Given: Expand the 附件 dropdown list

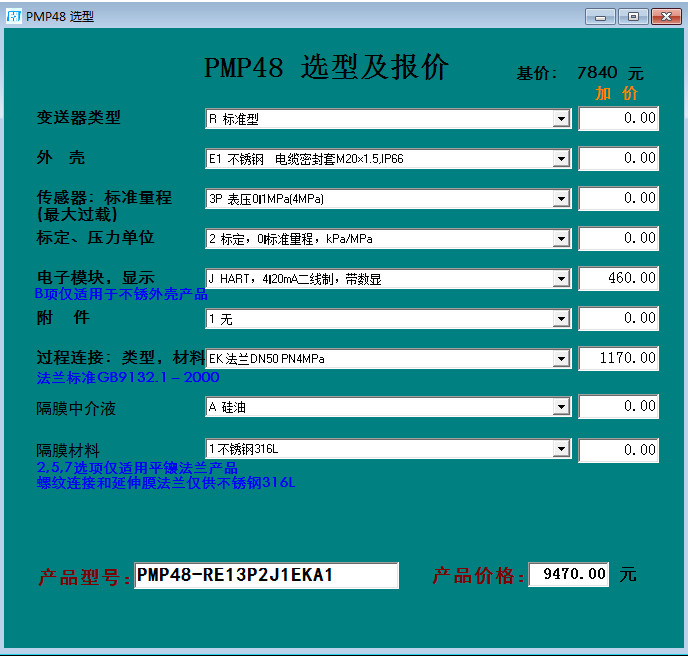Looking at the screenshot, I should coord(561,319).
